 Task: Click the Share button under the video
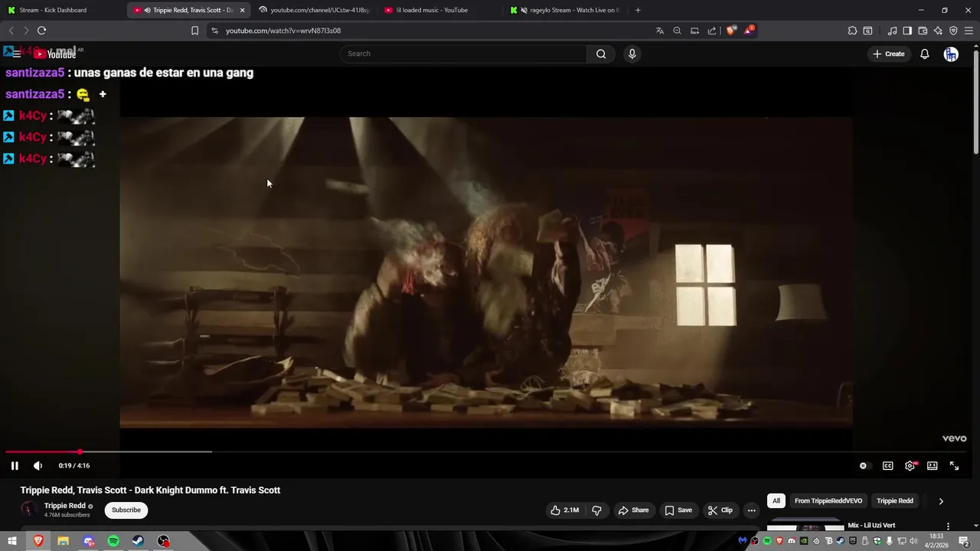[x=633, y=510]
